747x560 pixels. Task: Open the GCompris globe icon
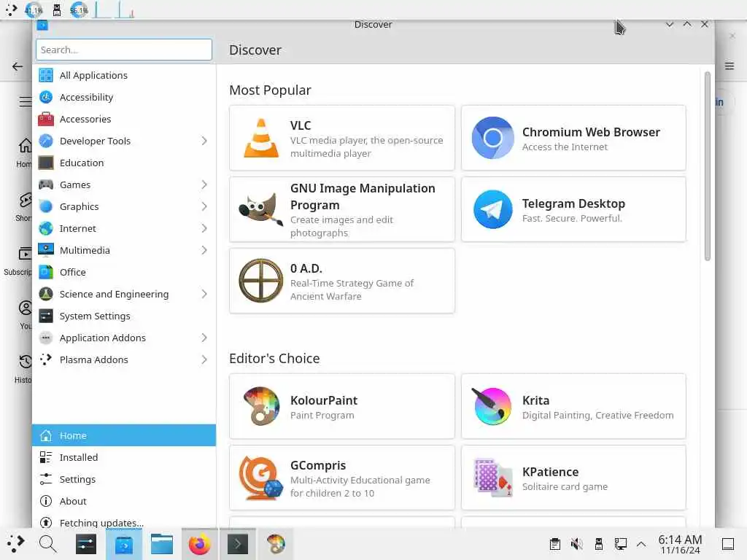tap(261, 478)
